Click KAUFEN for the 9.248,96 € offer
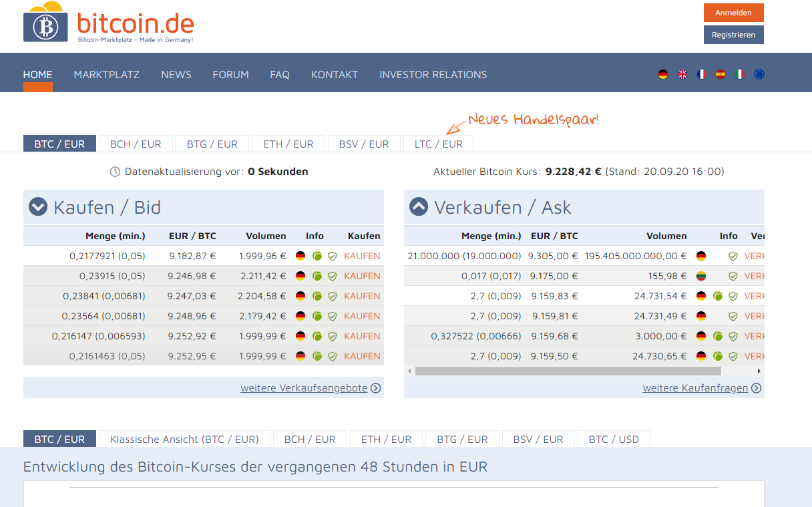The width and height of the screenshot is (812, 507). pyautogui.click(x=362, y=316)
